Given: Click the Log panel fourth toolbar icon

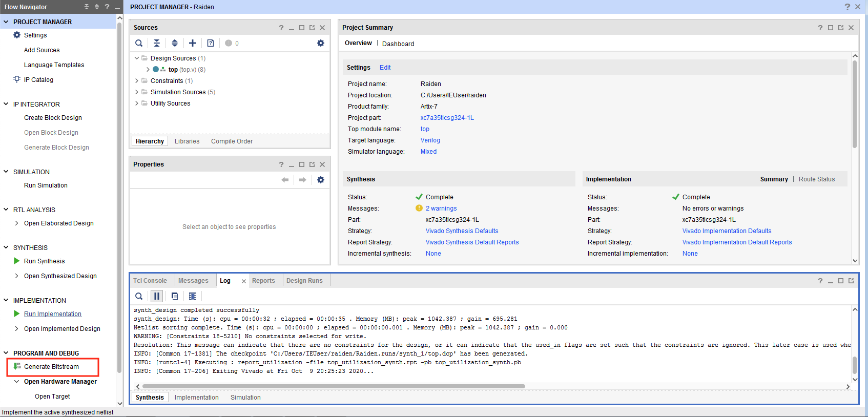Looking at the screenshot, I should tap(193, 296).
